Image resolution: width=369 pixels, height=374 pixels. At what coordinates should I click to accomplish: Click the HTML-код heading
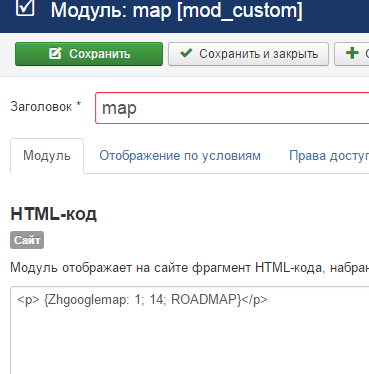pyautogui.click(x=54, y=214)
